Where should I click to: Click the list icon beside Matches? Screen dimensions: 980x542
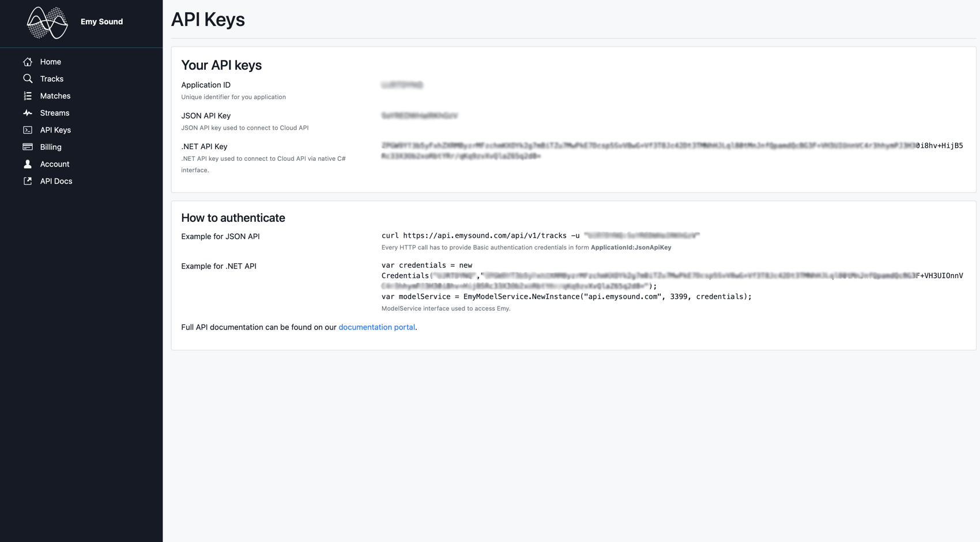pyautogui.click(x=28, y=96)
